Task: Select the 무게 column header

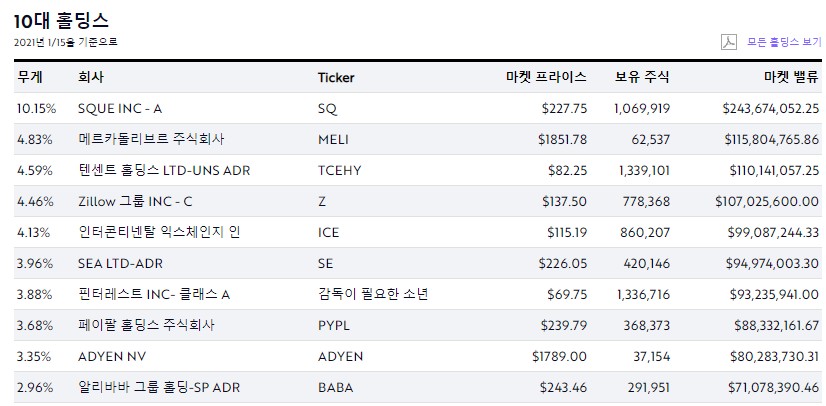Action: coord(30,77)
